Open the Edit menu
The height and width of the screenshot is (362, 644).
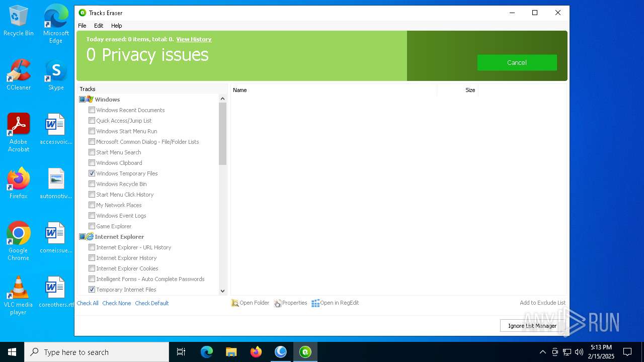click(x=99, y=26)
